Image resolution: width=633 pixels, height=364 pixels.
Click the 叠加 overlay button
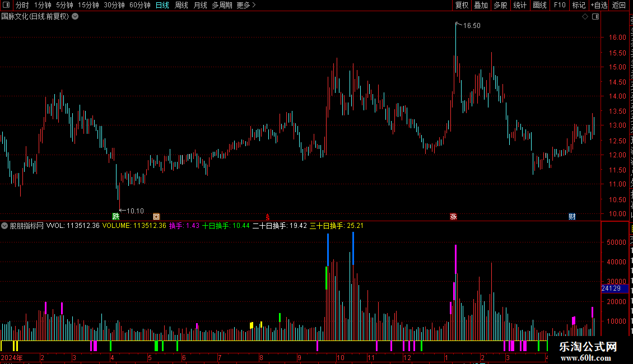pyautogui.click(x=481, y=5)
